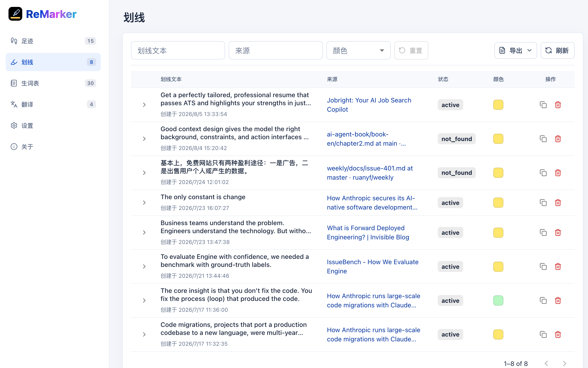Copy 'The only constant is change' highlight
The image size is (588, 368).
(x=543, y=203)
